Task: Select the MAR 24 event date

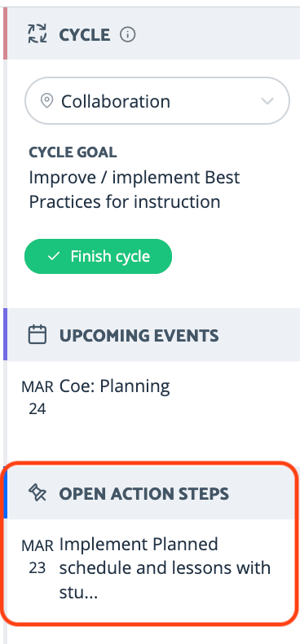Action: tap(37, 398)
